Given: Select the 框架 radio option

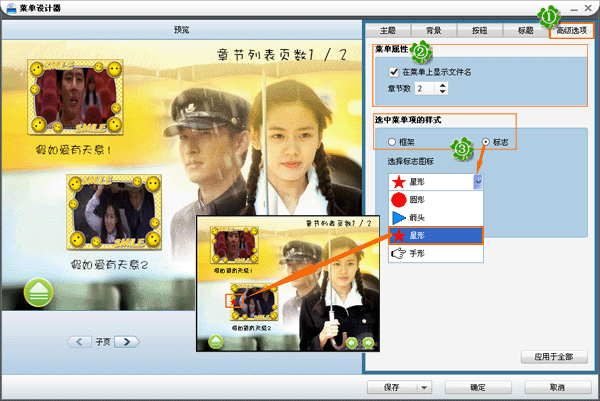Looking at the screenshot, I should tap(392, 142).
